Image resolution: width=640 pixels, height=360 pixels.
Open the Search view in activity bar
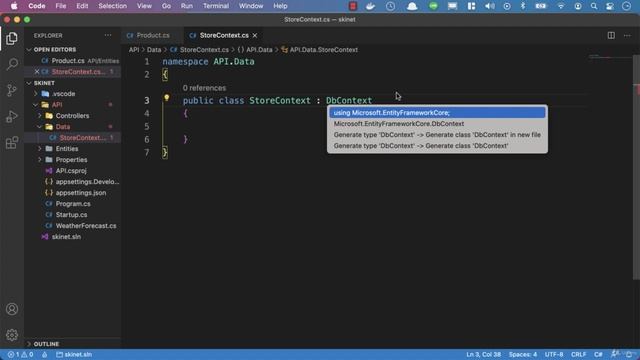pos(12,64)
